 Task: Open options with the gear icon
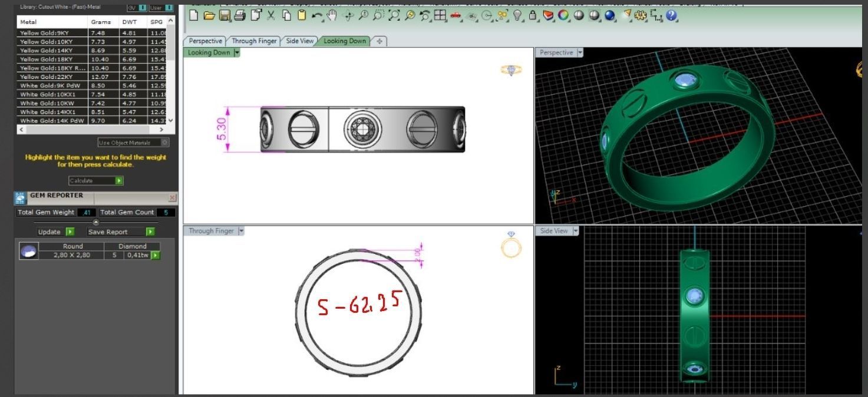point(640,16)
